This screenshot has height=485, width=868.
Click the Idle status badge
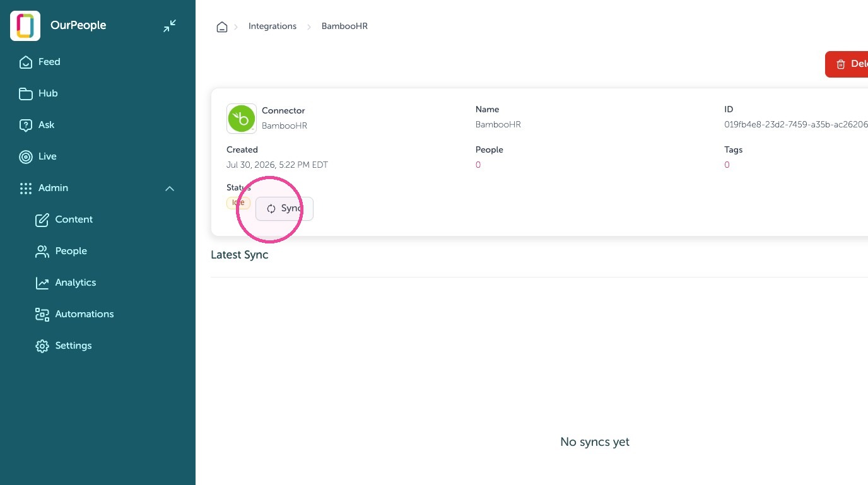pyautogui.click(x=238, y=203)
